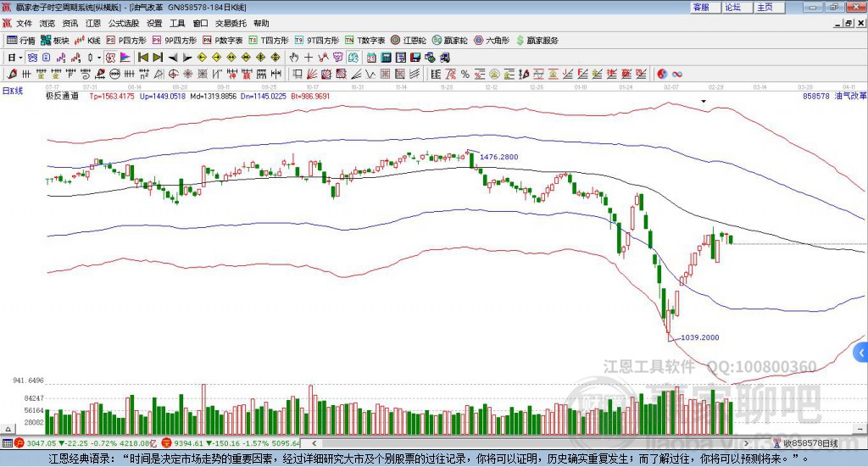Click the blue side panel arrow tab
This screenshot has height=467, width=868.
(x=861, y=353)
